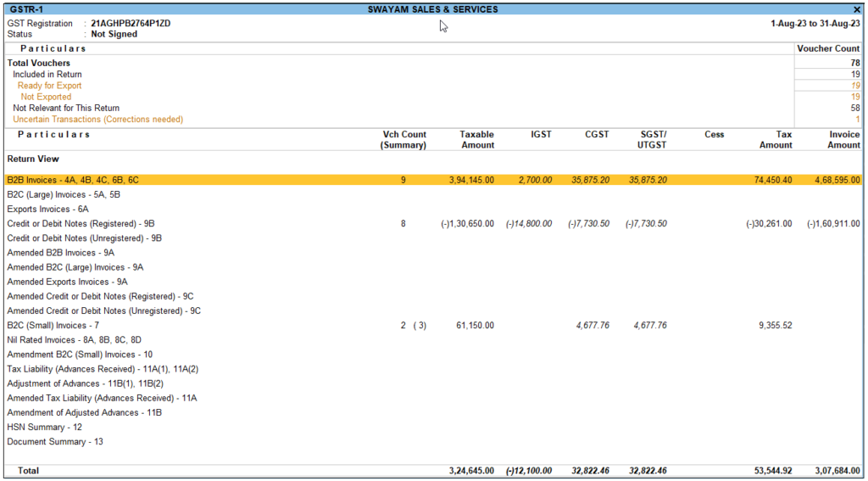The image size is (868, 481).
Task: Click the SGST/UTGST column header
Action: 652,140
